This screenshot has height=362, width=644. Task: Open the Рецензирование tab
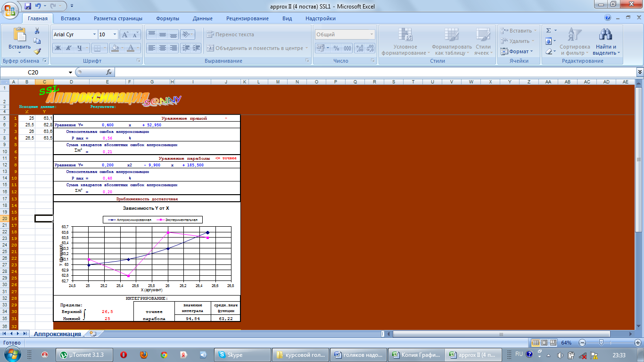(248, 18)
